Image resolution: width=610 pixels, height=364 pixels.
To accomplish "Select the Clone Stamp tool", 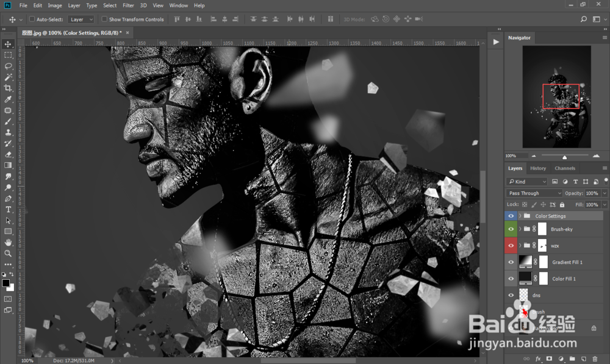I will tap(8, 132).
